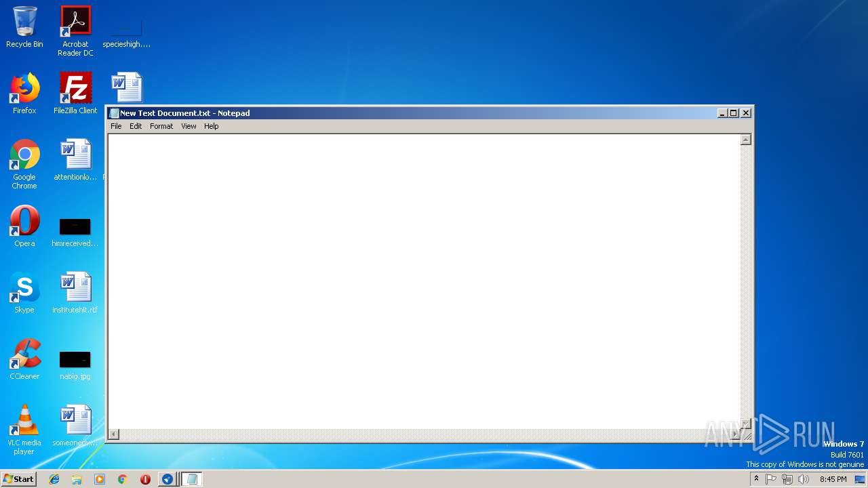868x488 pixels.
Task: Show hidden system tray icons
Action: (x=757, y=479)
